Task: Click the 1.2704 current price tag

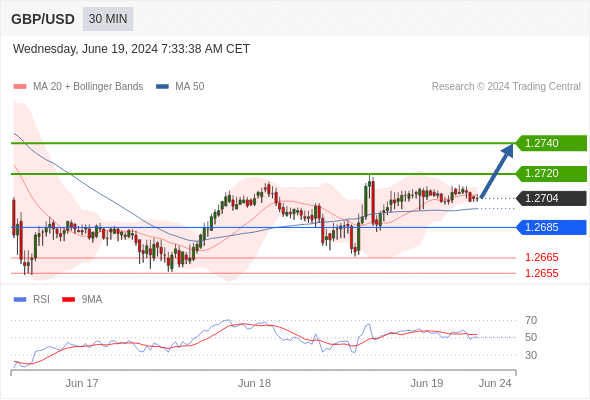Action: pyautogui.click(x=551, y=198)
